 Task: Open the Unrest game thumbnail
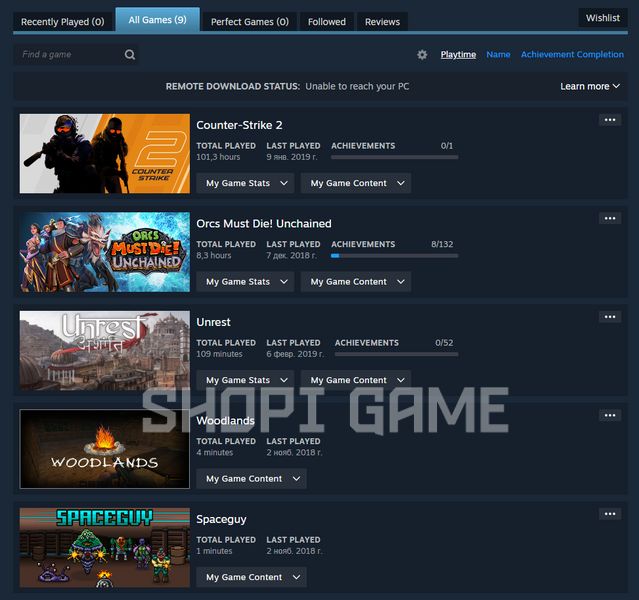105,351
